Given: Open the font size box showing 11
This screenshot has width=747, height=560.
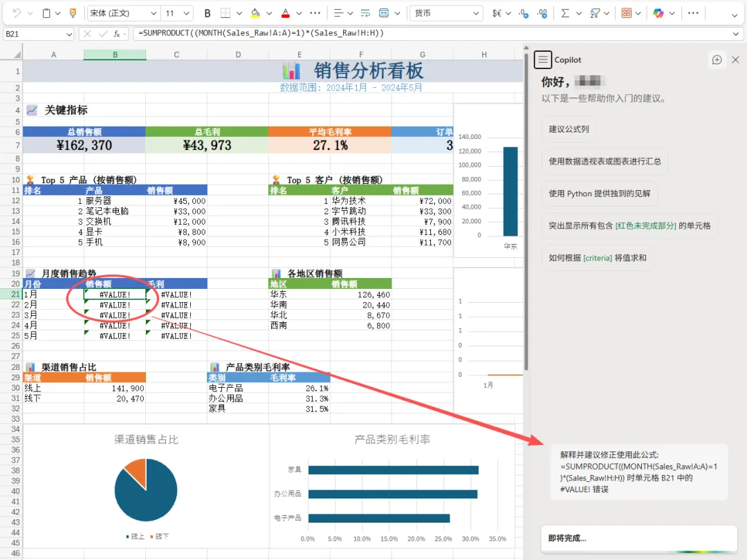Looking at the screenshot, I should click(177, 13).
